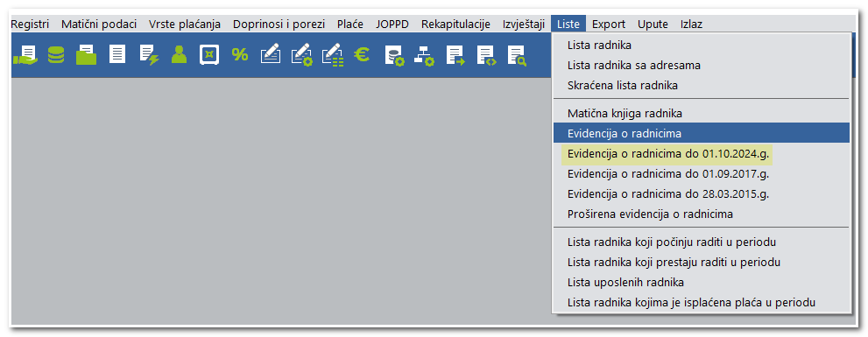The width and height of the screenshot is (868, 337).
Task: Open the Plaće menu
Action: point(349,24)
